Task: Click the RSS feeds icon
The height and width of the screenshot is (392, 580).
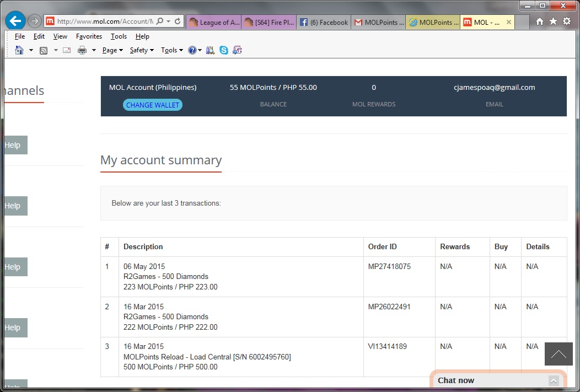Action: tap(44, 50)
